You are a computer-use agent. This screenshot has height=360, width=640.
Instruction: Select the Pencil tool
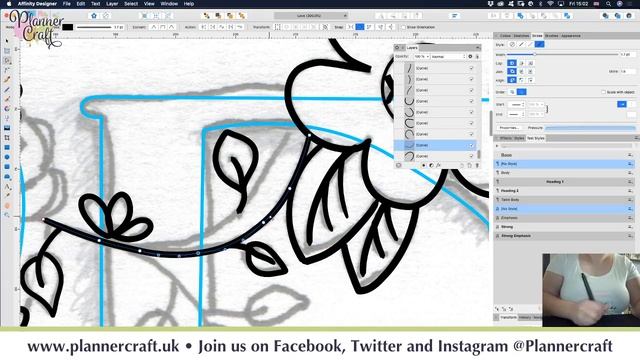(x=7, y=89)
